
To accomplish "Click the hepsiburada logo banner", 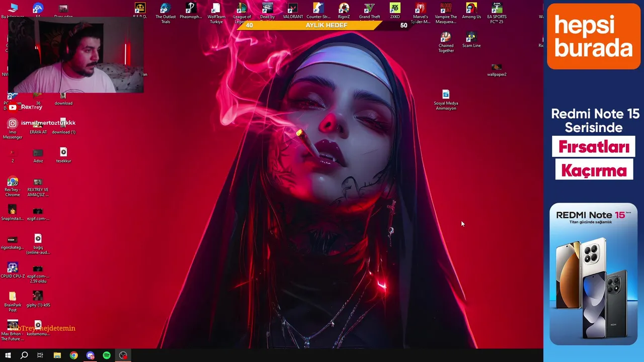I will coord(594,36).
